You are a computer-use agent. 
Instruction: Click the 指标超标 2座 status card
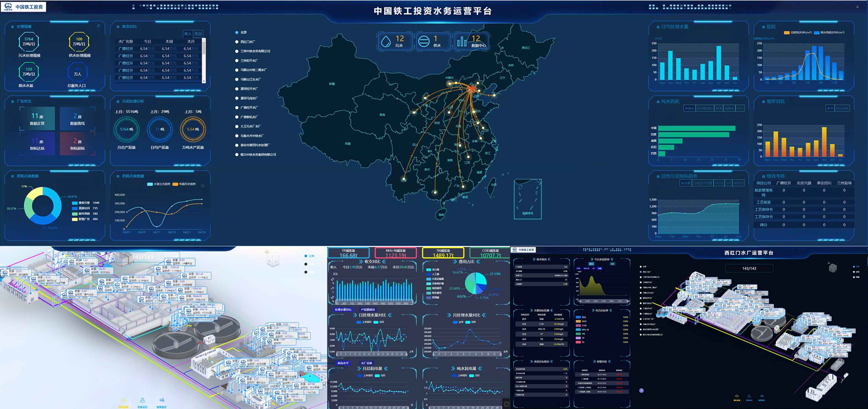pyautogui.click(x=77, y=143)
